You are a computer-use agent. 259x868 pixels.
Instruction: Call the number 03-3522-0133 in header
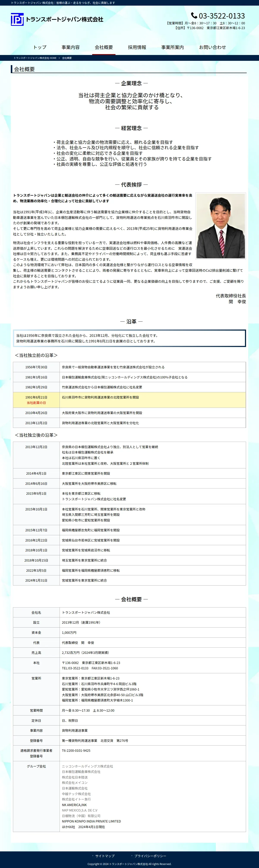(x=222, y=16)
